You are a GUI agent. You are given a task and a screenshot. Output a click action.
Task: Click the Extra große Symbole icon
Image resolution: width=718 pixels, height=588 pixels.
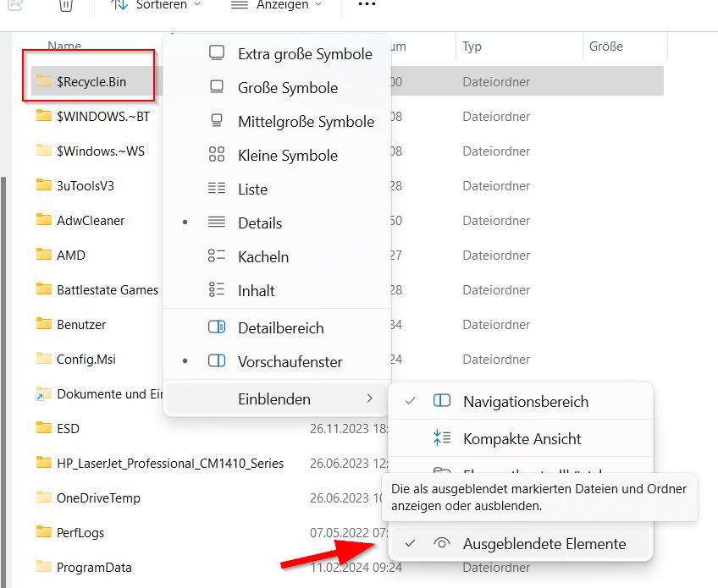pyautogui.click(x=217, y=52)
